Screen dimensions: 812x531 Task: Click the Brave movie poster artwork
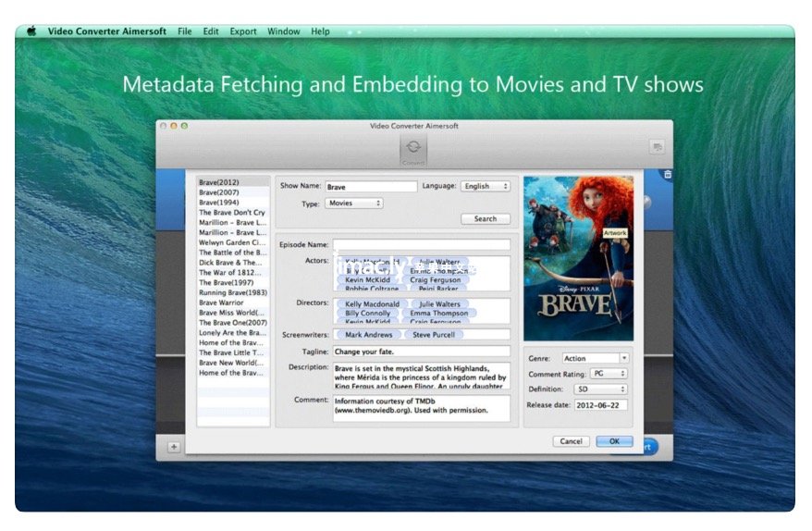578,258
